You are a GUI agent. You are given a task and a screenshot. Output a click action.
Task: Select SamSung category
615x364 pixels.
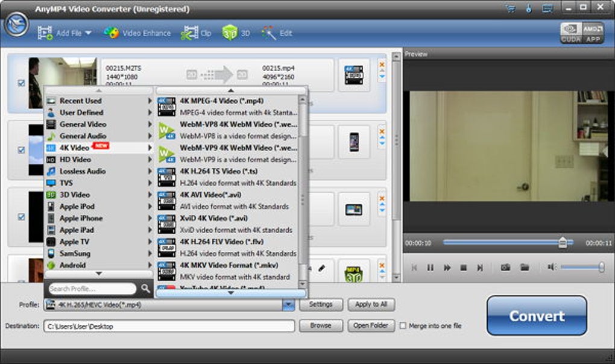click(x=99, y=254)
